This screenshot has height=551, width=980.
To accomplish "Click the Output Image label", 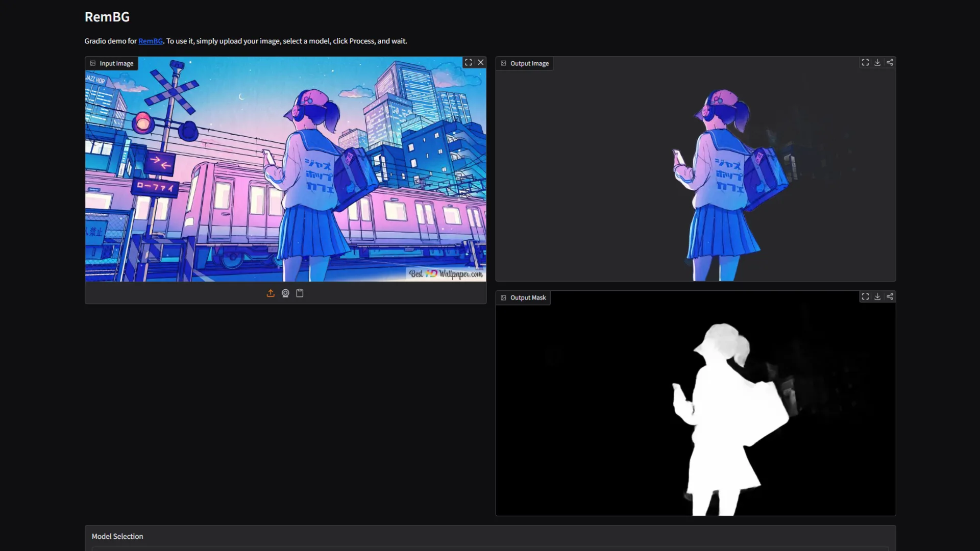I will (524, 63).
